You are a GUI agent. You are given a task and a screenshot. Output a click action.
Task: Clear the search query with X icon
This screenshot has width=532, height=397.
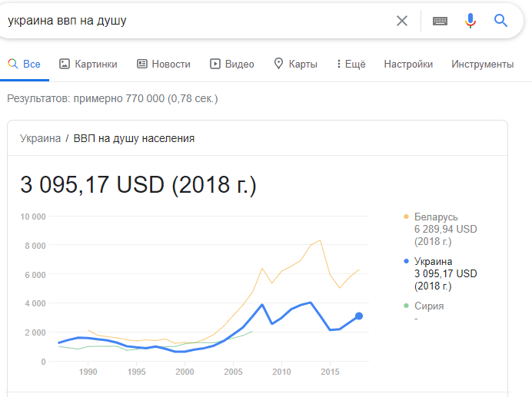click(402, 21)
